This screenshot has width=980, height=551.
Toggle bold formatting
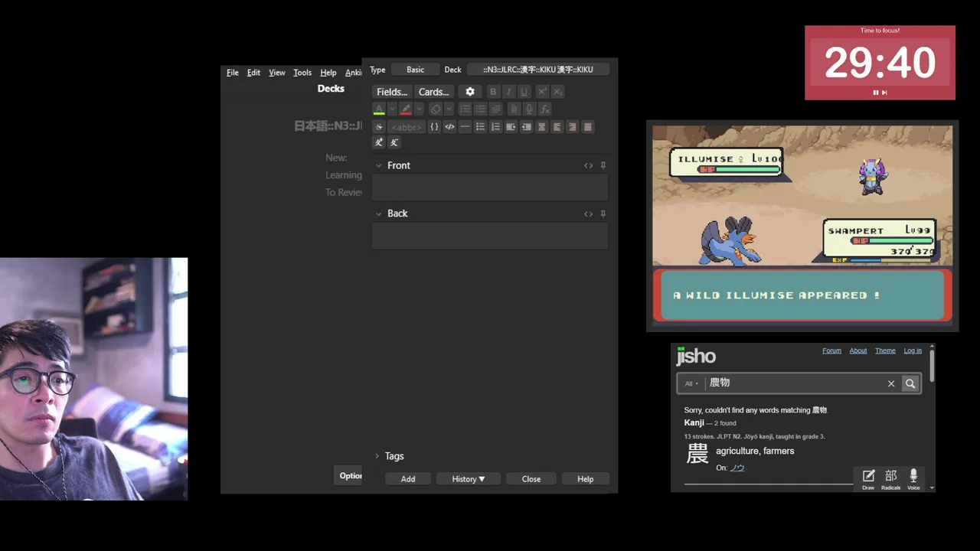[493, 92]
